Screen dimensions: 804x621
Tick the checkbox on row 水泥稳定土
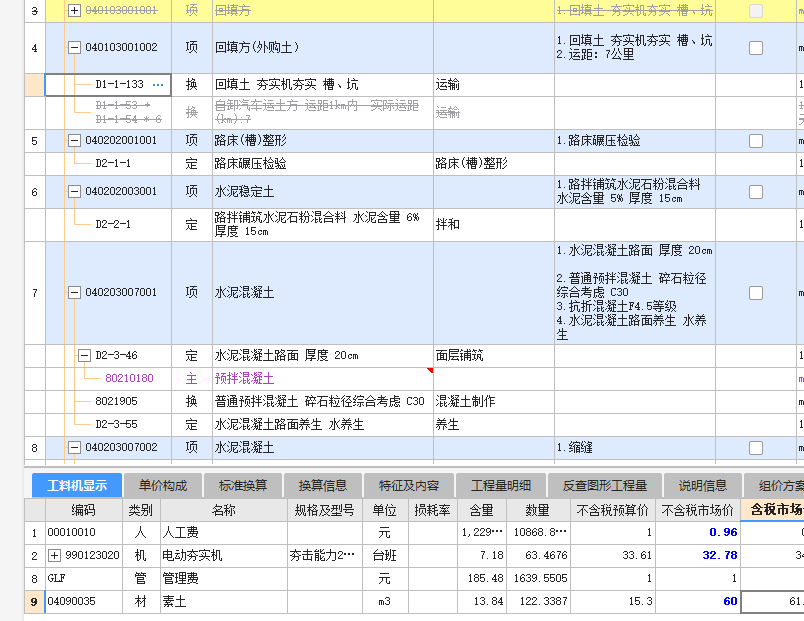[756, 192]
